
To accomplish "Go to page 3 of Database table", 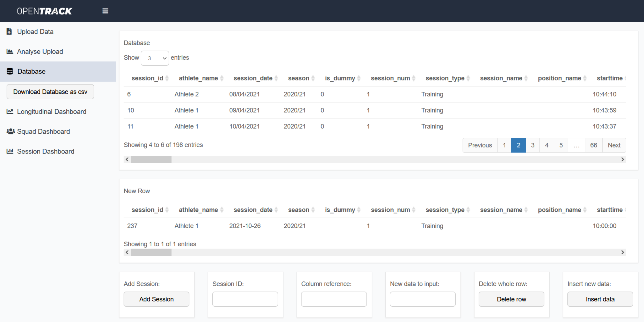I will click(x=532, y=145).
